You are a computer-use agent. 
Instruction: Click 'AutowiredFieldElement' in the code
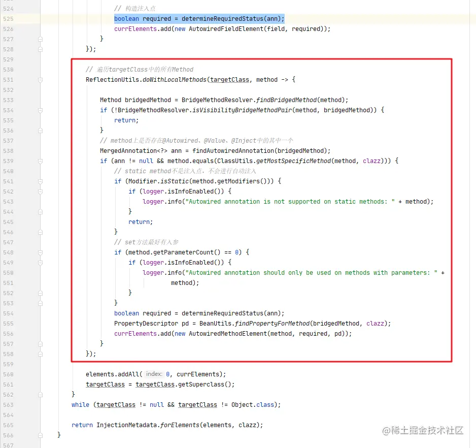[x=226, y=29]
